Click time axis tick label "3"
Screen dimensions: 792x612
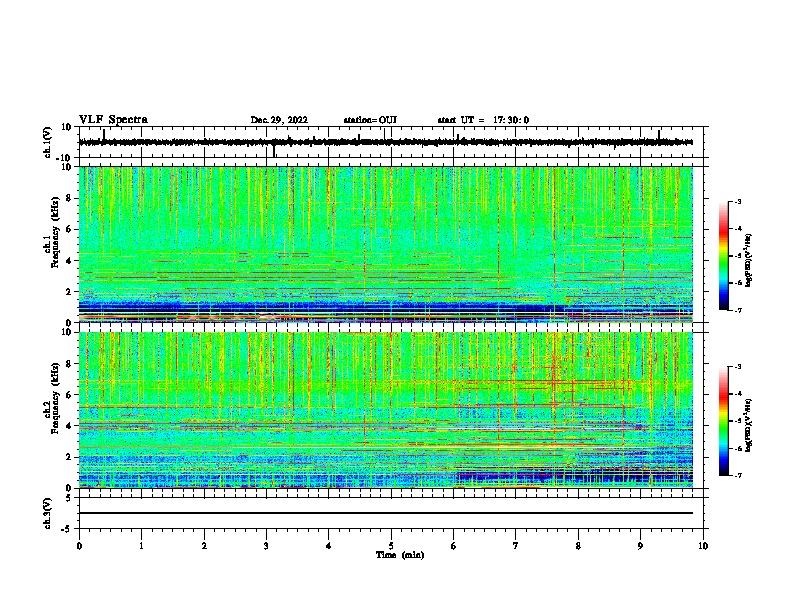[x=266, y=546]
